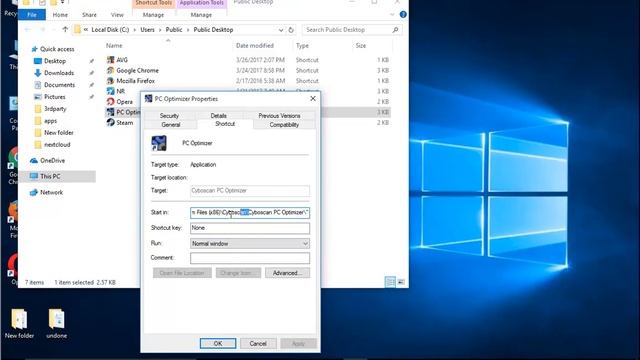Sort by Size column header
Screen dimensions: 640x360
(361, 46)
